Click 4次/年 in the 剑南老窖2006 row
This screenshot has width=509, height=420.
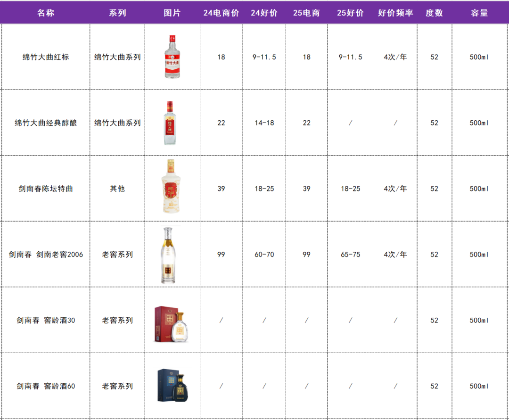pos(395,255)
